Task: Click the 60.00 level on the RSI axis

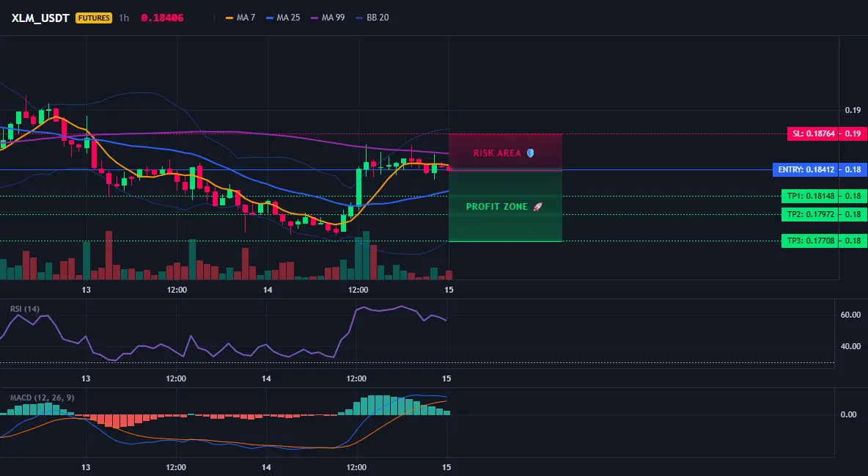Action: pyautogui.click(x=851, y=315)
